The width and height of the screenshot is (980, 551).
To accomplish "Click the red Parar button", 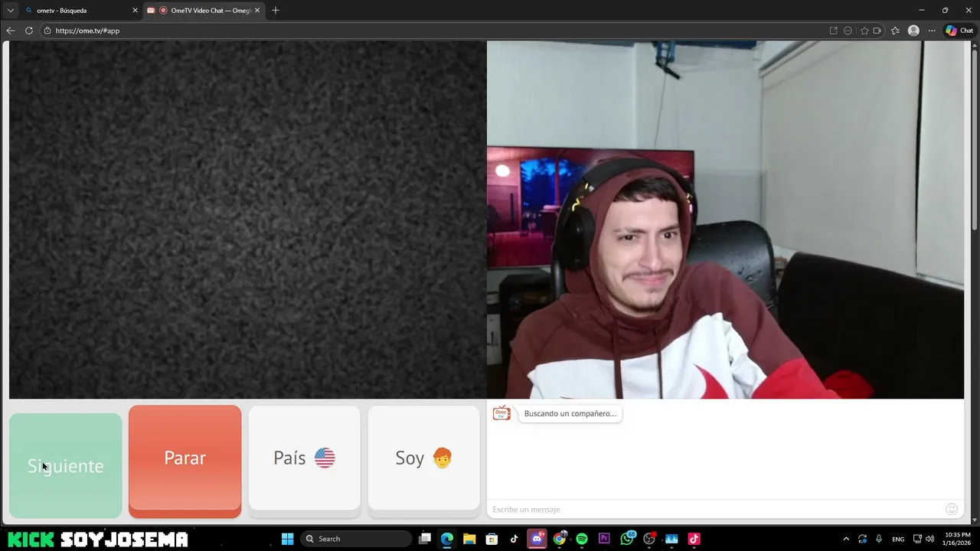I will 185,461.
